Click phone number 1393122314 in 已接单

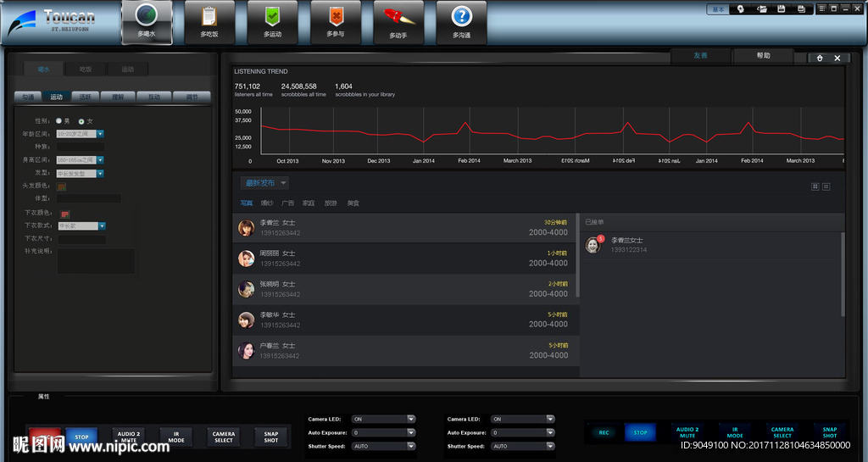point(629,250)
